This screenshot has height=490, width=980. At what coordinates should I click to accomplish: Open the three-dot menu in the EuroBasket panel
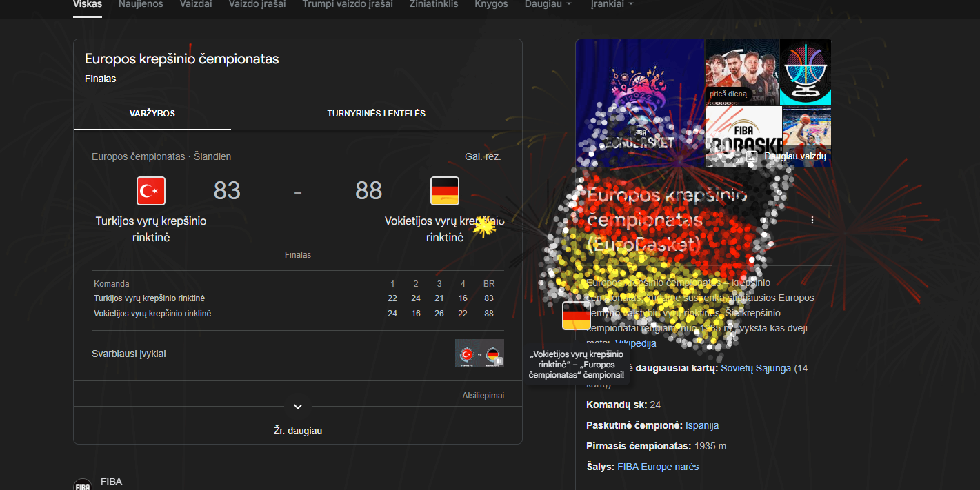[812, 220]
